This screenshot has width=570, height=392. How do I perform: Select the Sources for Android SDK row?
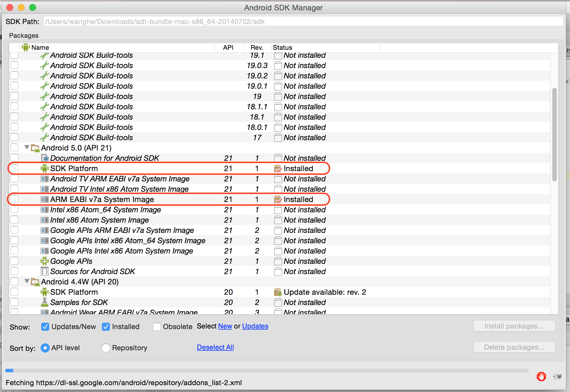pyautogui.click(x=280, y=271)
